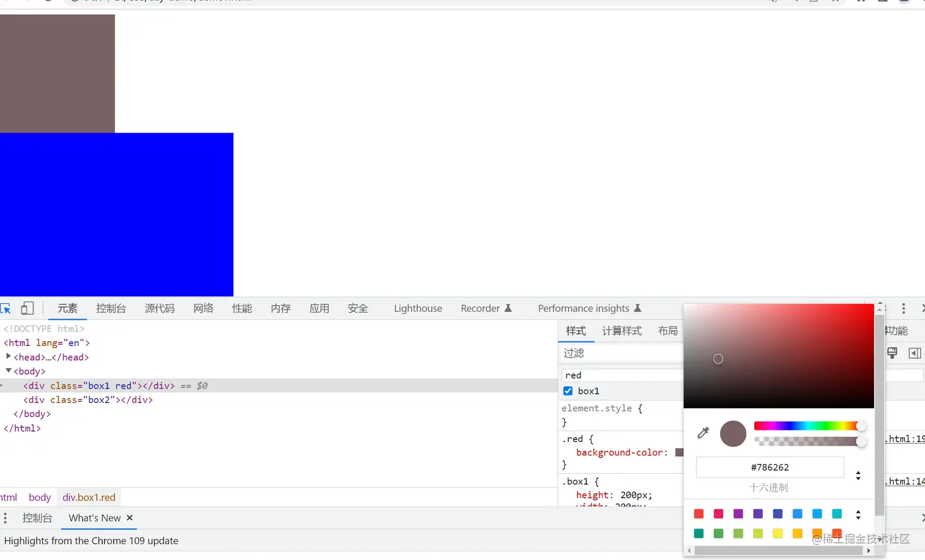The width and height of the screenshot is (925, 560).
Task: Open the 控制台 (Console) tab in top bar
Action: [x=111, y=309]
